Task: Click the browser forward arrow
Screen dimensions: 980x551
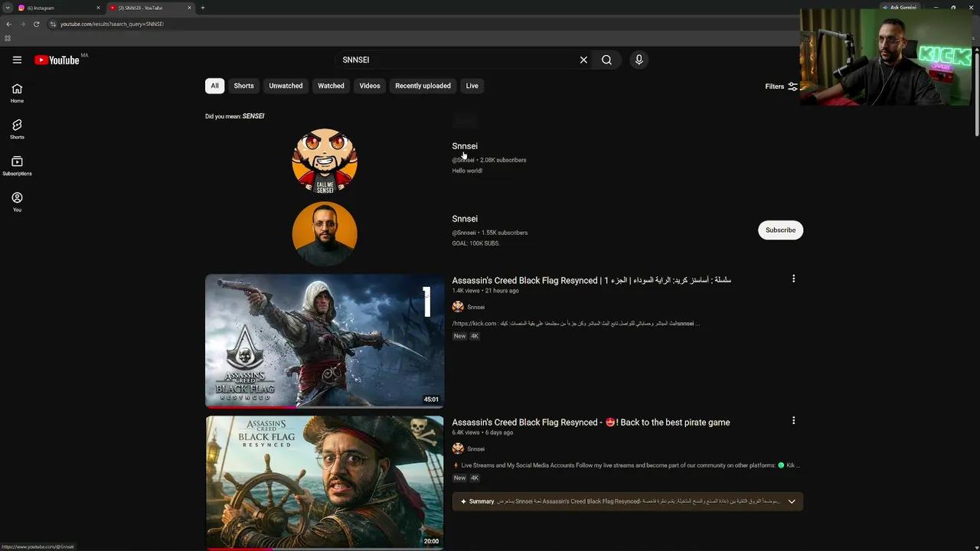Action: [22, 24]
